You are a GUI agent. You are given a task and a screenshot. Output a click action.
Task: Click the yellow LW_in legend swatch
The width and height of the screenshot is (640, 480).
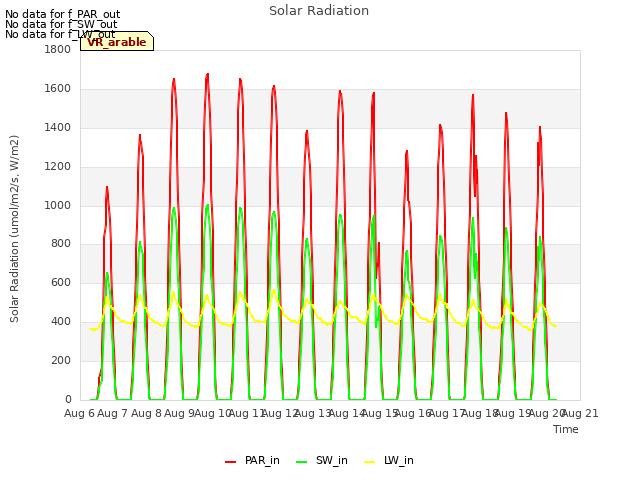tap(369, 462)
